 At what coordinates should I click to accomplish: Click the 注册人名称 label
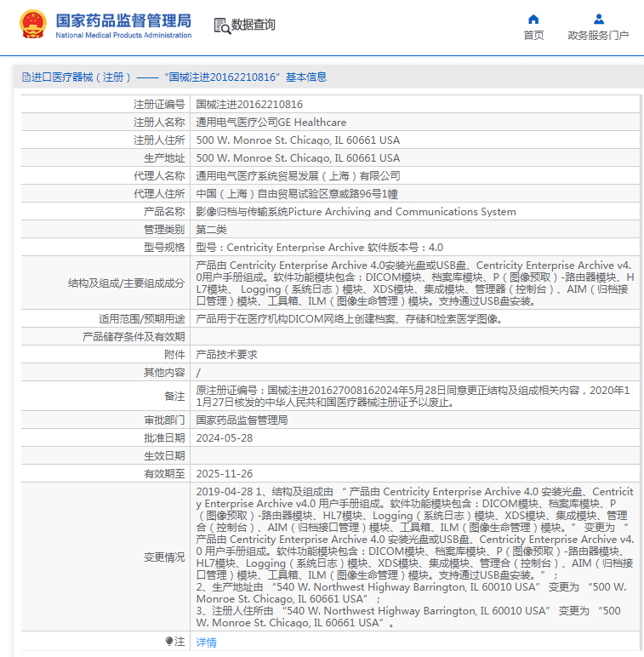pos(159,123)
